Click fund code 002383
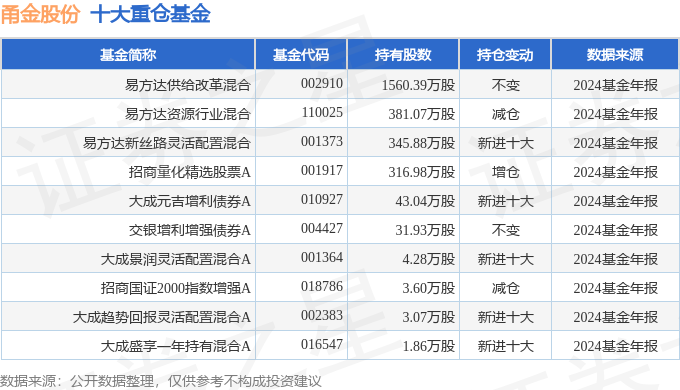The width and height of the screenshot is (680, 390). (x=322, y=316)
